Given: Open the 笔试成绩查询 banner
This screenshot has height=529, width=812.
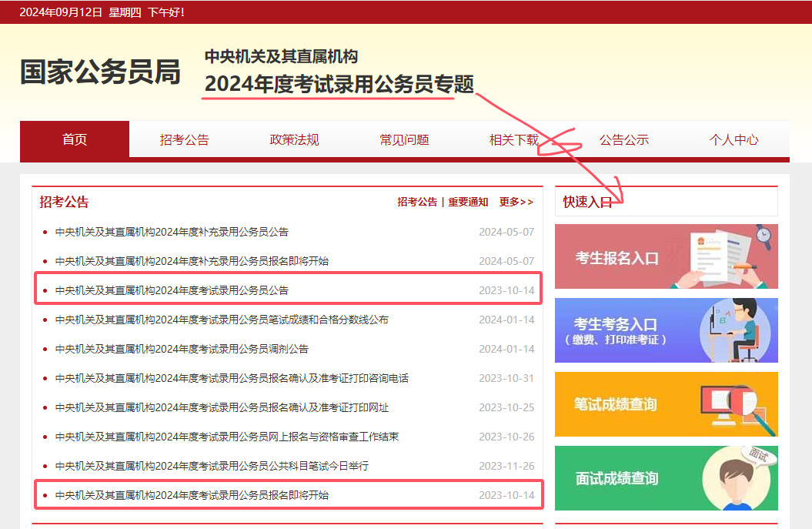Looking at the screenshot, I should [x=666, y=404].
